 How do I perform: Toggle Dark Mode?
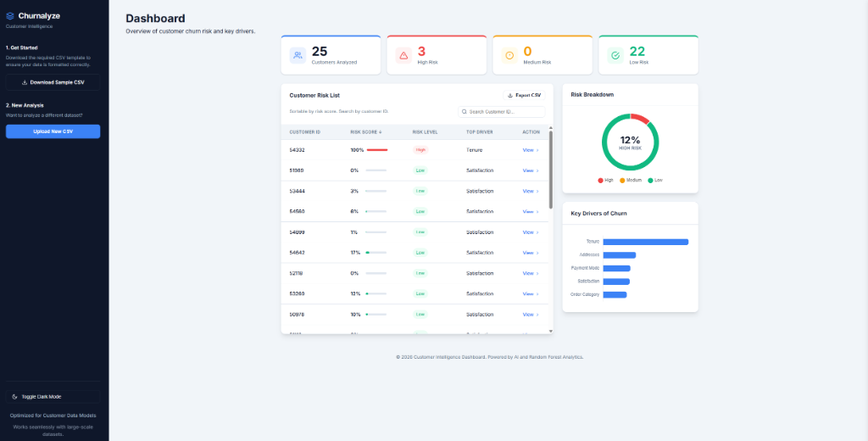click(x=53, y=397)
